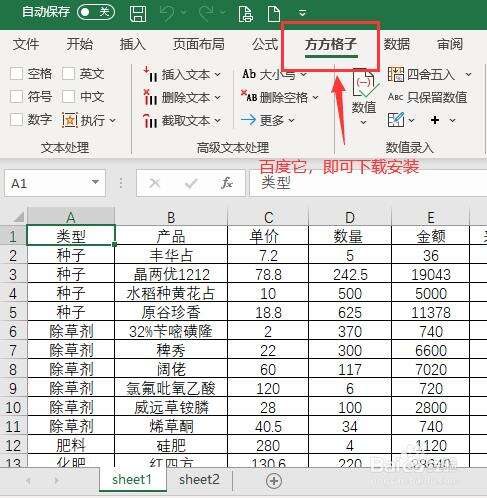Click the formula bar cancel X icon
The image size is (487, 498).
coord(154,183)
